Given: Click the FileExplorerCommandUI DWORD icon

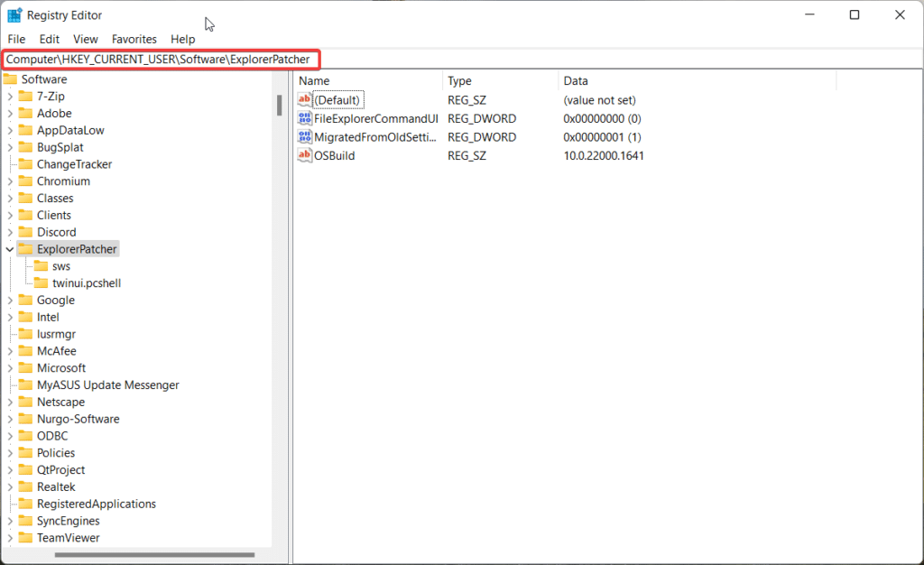Looking at the screenshot, I should [305, 118].
